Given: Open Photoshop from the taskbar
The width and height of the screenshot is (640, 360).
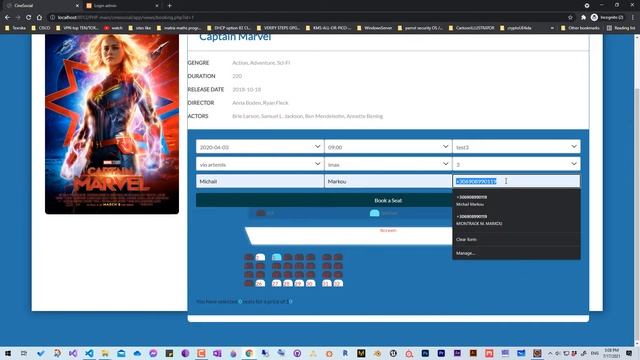Looking at the screenshot, I should pos(425,353).
